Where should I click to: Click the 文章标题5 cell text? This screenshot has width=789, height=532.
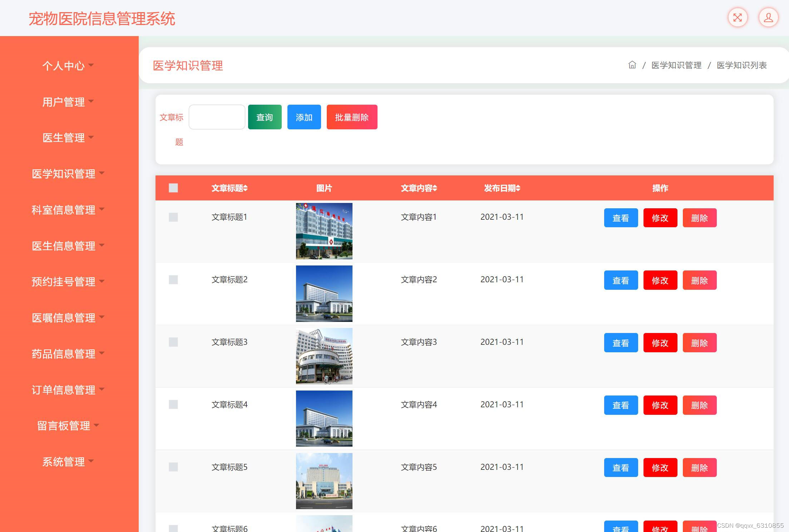[x=230, y=467]
